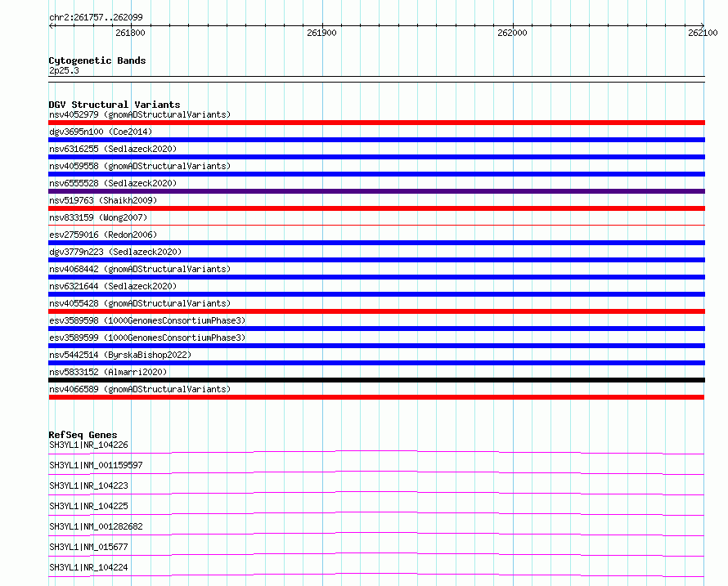Click the 261900 ruler tick label

pyautogui.click(x=321, y=33)
